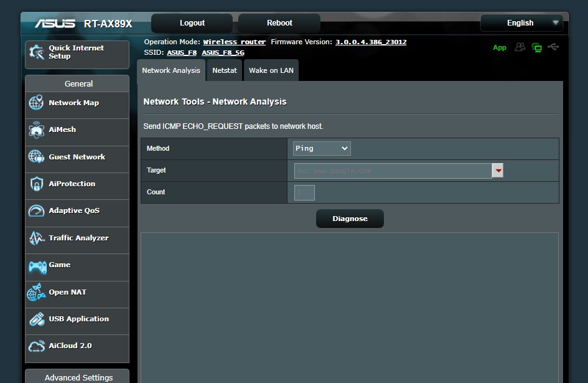Screen dimensions: 588x383
Task: Click the ASUS logo
Action: coord(55,24)
